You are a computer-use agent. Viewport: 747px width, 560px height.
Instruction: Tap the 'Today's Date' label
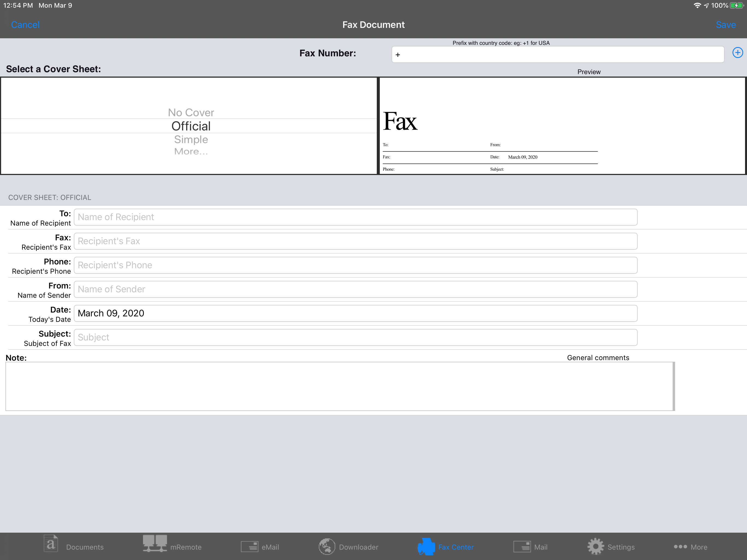(50, 319)
